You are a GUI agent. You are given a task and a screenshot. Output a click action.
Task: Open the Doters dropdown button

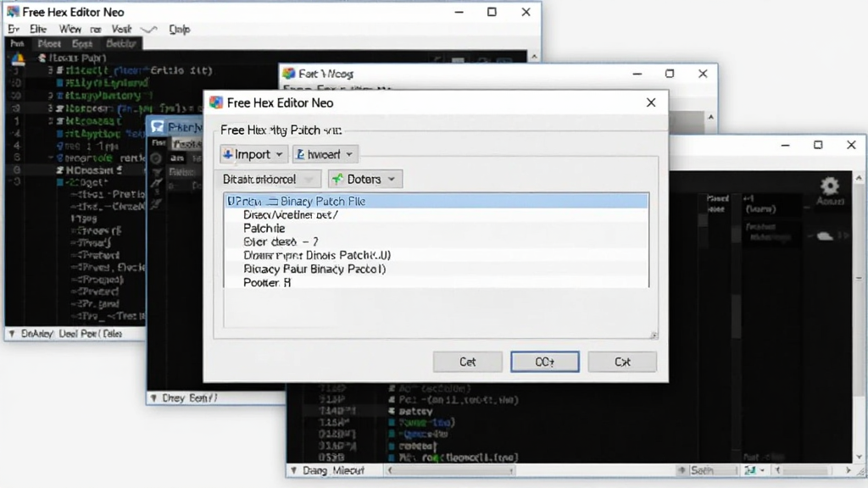[364, 180]
